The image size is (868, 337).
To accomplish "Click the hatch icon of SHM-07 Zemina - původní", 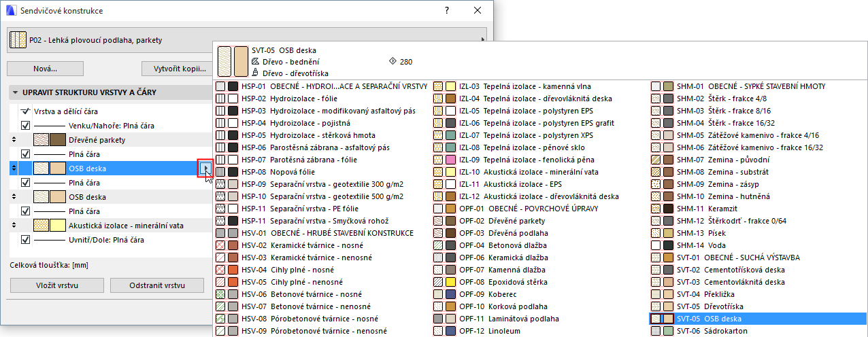I will [x=656, y=160].
